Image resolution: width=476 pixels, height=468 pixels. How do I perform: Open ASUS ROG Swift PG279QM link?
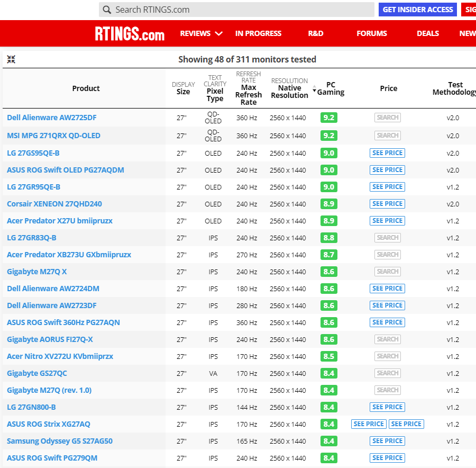[52, 458]
